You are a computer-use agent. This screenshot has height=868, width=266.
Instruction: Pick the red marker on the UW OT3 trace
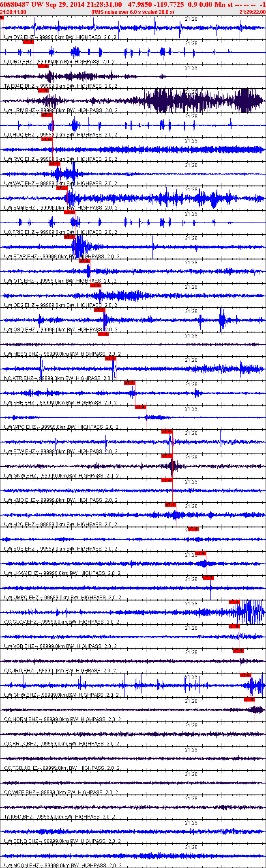(x=84, y=261)
